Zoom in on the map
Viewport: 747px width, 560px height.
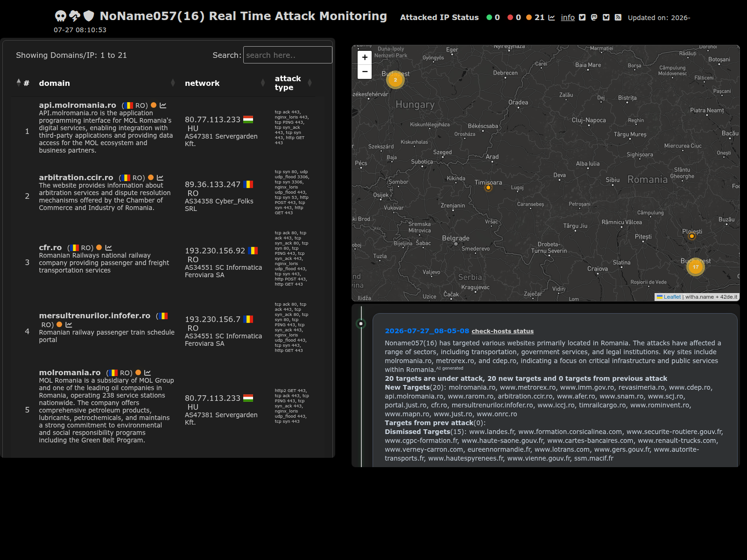[x=365, y=57]
